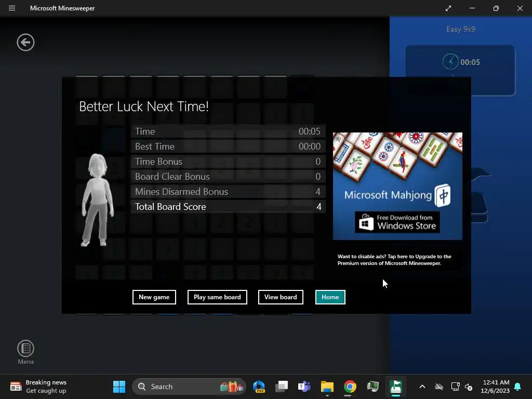The height and width of the screenshot is (399, 532).
Task: Open Google Chrome from taskbar
Action: point(350,387)
